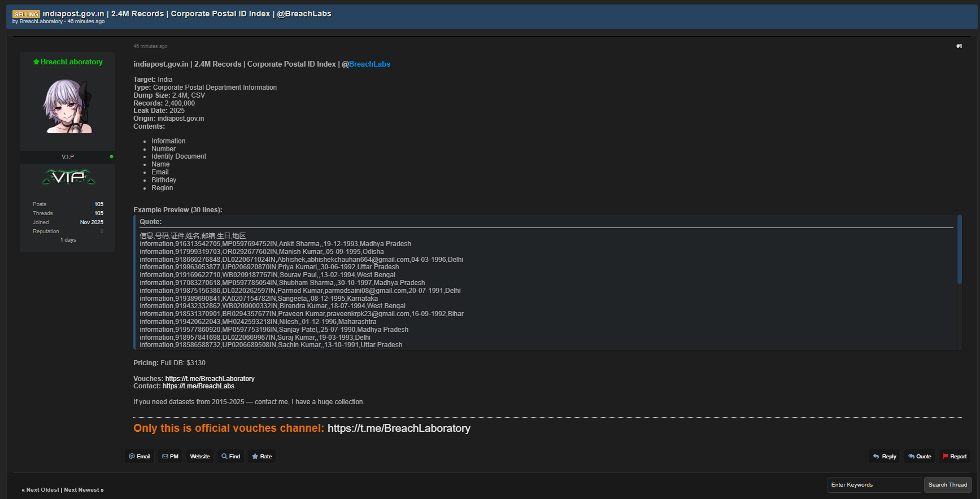Screen dimensions: 980x499
Task: Go to Next Newest thread
Action: click(x=82, y=490)
